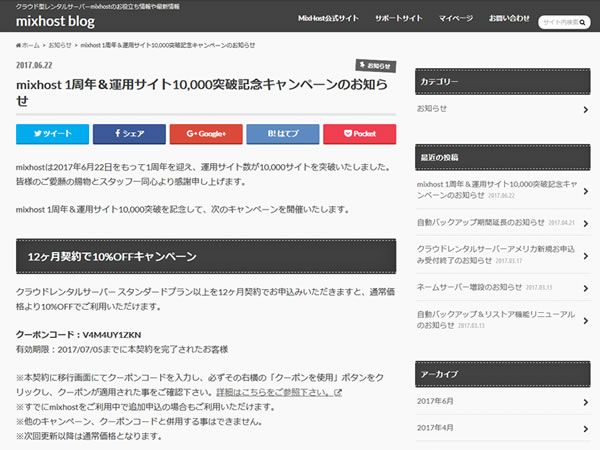Screen dimensions: 600x450
Task: Click chevron beside お知らせ category
Action: pyautogui.click(x=586, y=110)
